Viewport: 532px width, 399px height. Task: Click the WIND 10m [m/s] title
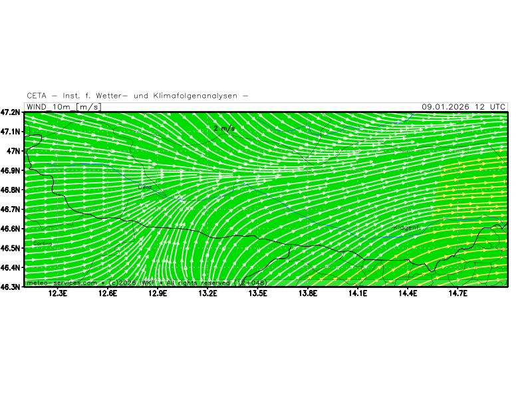[x=63, y=107]
